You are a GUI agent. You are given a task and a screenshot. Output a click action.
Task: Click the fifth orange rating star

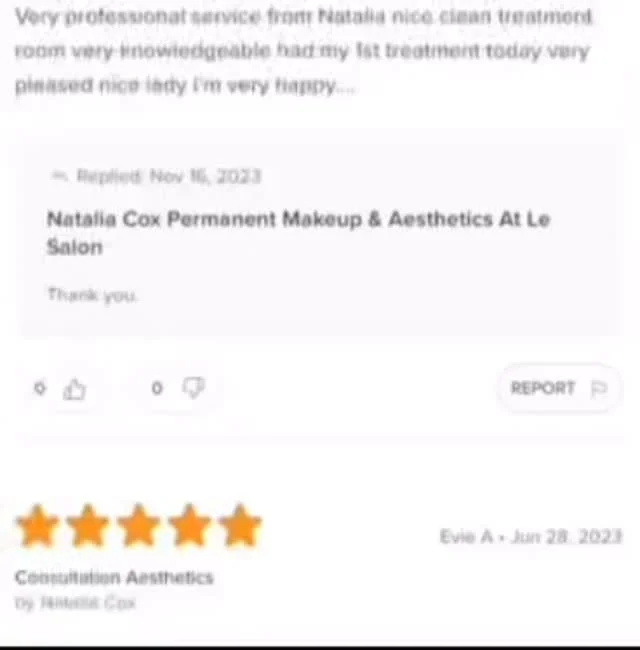240,526
